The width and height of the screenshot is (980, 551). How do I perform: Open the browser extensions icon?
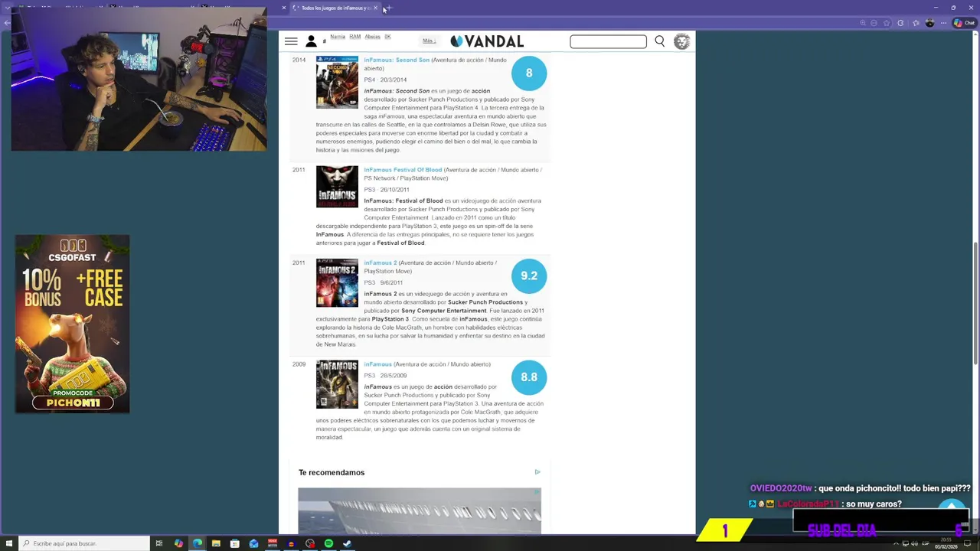tap(900, 23)
